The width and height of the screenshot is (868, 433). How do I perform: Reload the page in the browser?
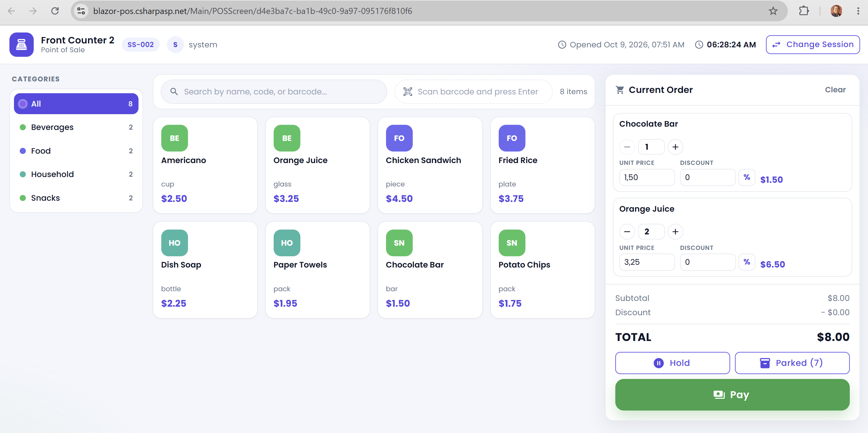click(x=55, y=11)
